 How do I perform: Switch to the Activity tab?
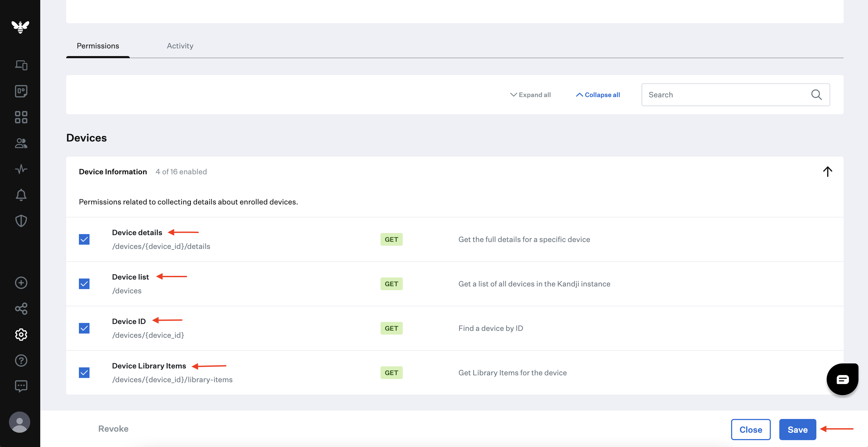click(180, 46)
